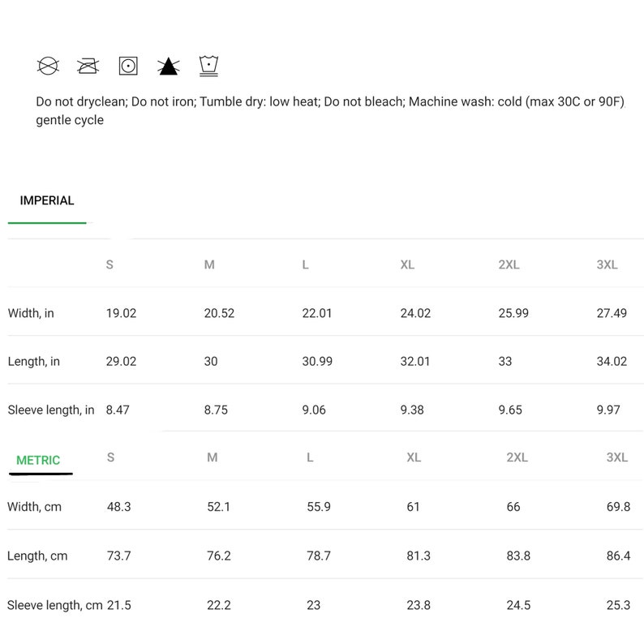The width and height of the screenshot is (644, 644).
Task: Click the metric length value 86.4
Action: (618, 556)
